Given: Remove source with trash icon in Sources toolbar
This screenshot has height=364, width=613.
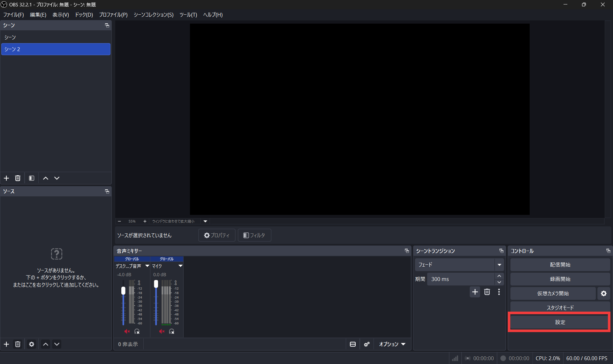Looking at the screenshot, I should coord(18,344).
